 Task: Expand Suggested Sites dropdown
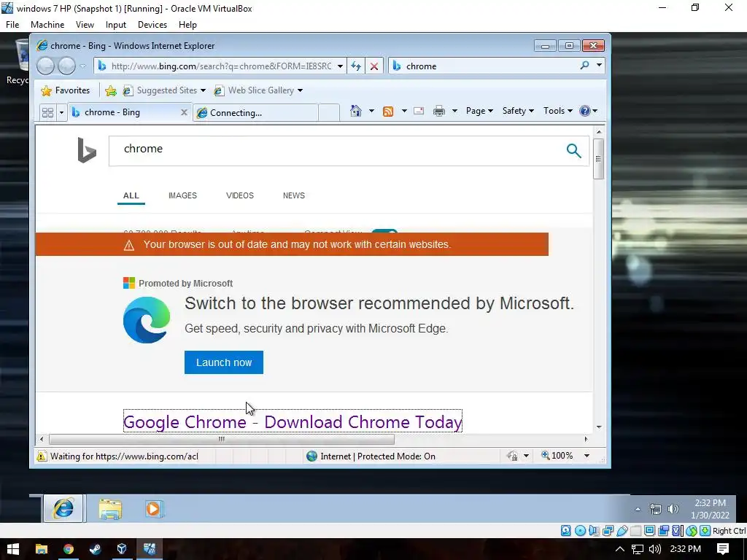pyautogui.click(x=203, y=90)
